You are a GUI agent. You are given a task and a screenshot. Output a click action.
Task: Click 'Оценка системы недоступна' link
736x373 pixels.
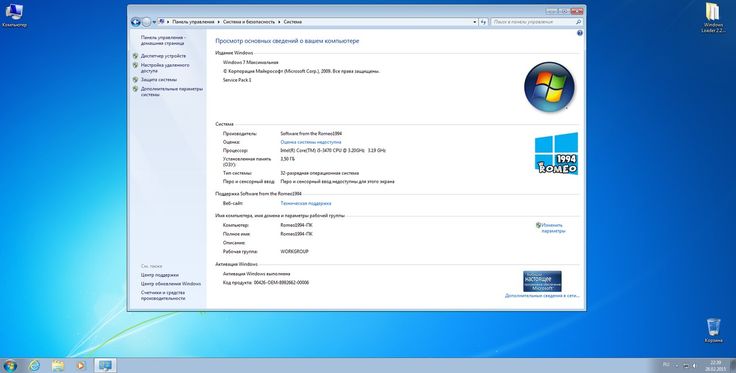point(311,142)
